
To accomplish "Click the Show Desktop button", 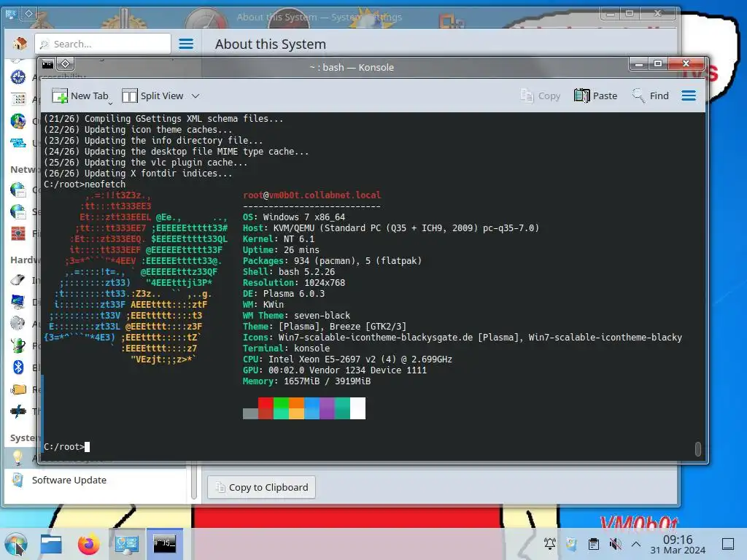I will pos(728,544).
